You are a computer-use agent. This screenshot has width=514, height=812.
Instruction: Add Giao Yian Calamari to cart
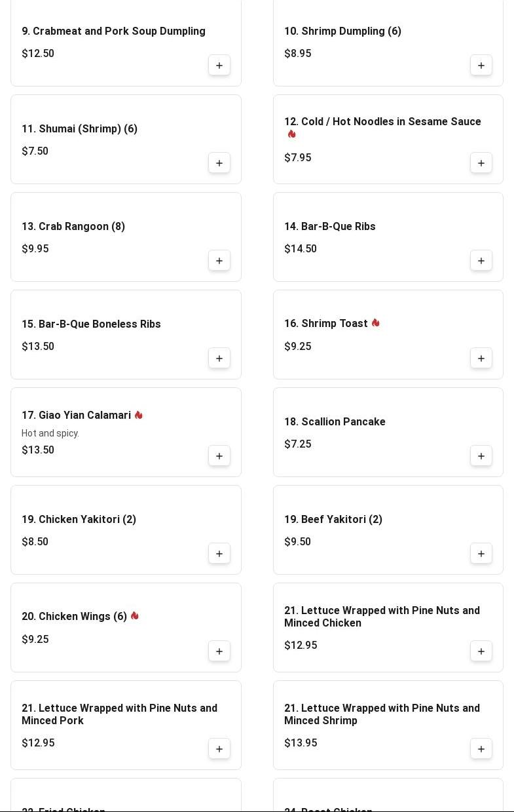coord(219,456)
